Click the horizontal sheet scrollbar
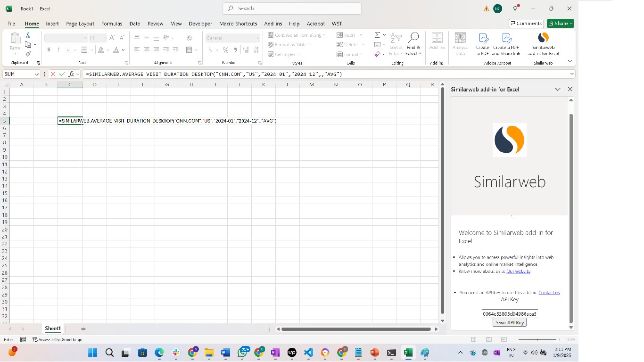The image size is (644, 362). pos(356,329)
